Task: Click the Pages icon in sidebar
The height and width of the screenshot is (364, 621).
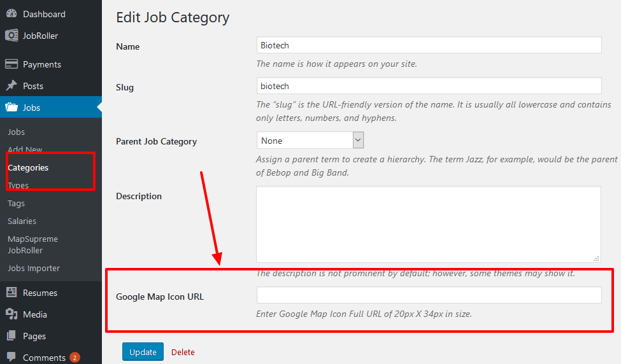Action: pos(11,335)
